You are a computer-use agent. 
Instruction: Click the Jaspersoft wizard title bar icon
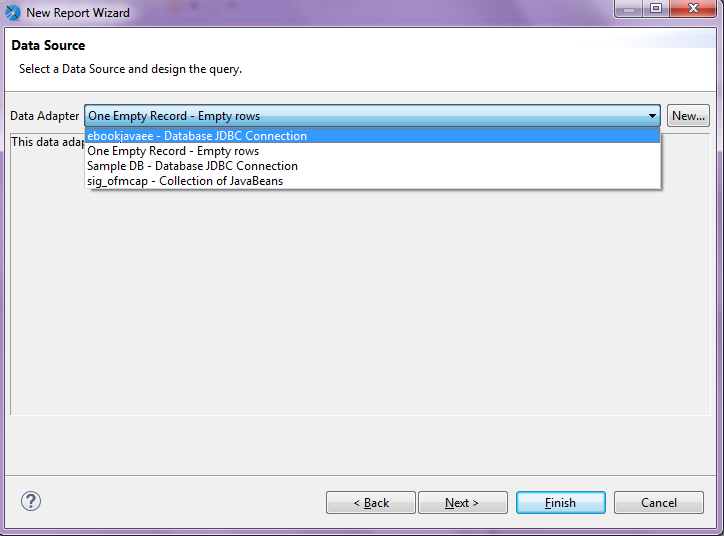13,12
